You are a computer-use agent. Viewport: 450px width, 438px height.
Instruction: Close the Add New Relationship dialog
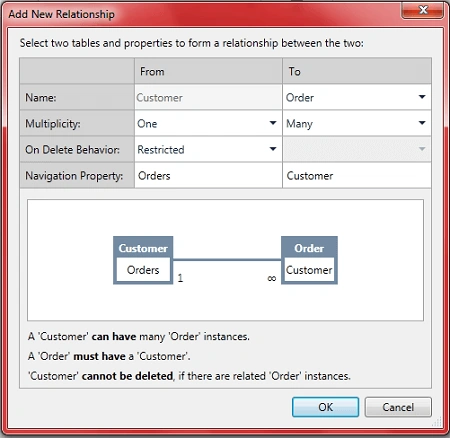pyautogui.click(x=423, y=10)
